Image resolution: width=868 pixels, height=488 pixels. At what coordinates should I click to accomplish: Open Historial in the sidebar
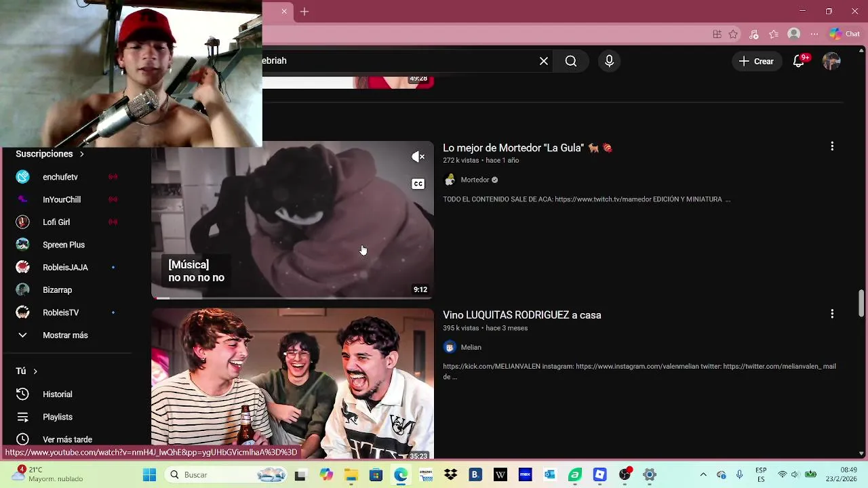pyautogui.click(x=66, y=394)
